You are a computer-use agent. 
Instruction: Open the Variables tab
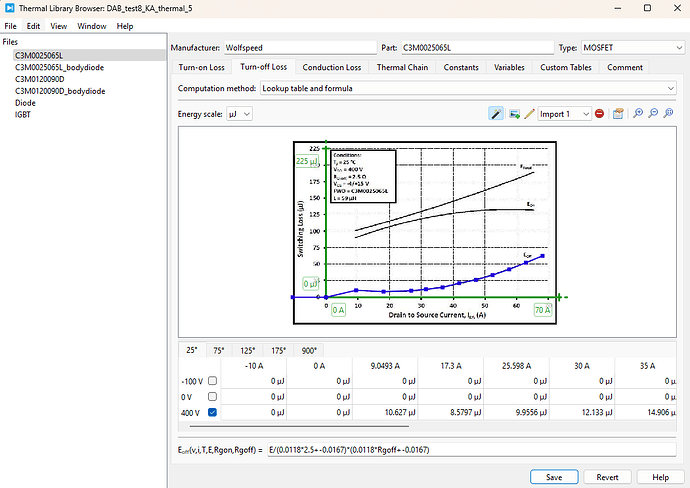click(509, 67)
